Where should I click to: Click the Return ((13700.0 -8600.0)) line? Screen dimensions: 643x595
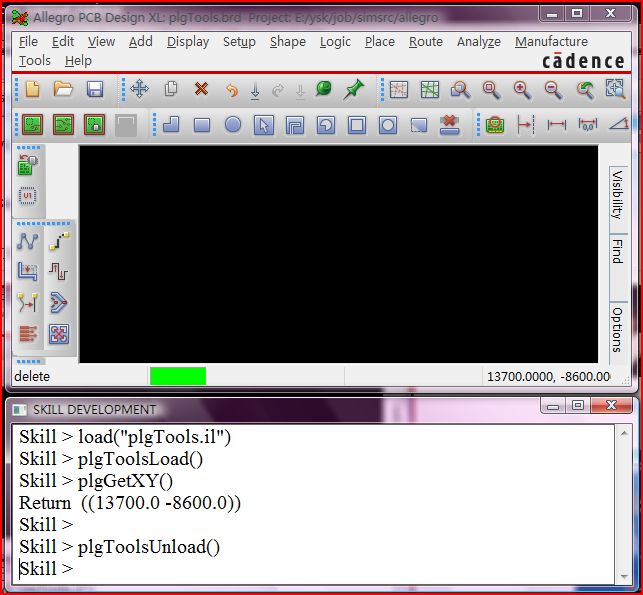coord(130,503)
